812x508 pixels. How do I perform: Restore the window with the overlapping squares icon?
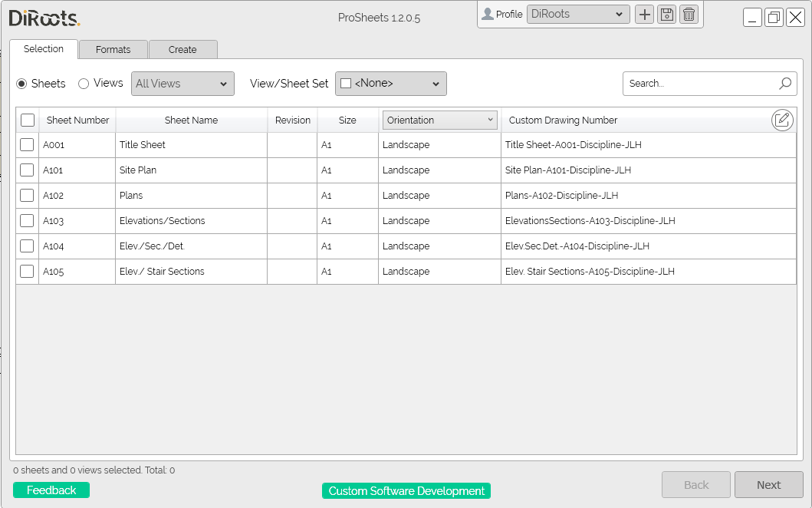click(x=774, y=16)
